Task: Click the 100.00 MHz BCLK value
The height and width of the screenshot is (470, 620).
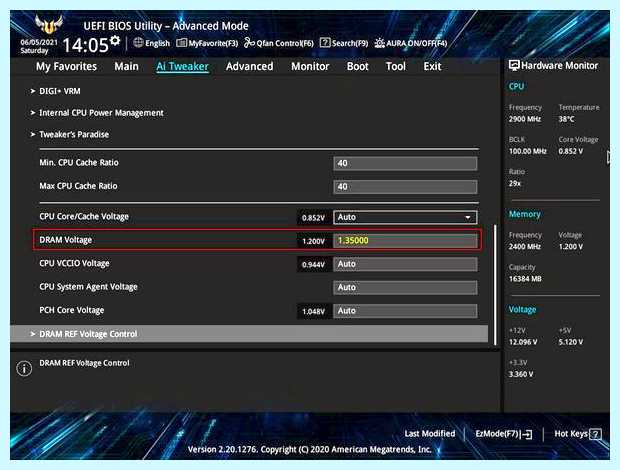Action: [x=527, y=151]
